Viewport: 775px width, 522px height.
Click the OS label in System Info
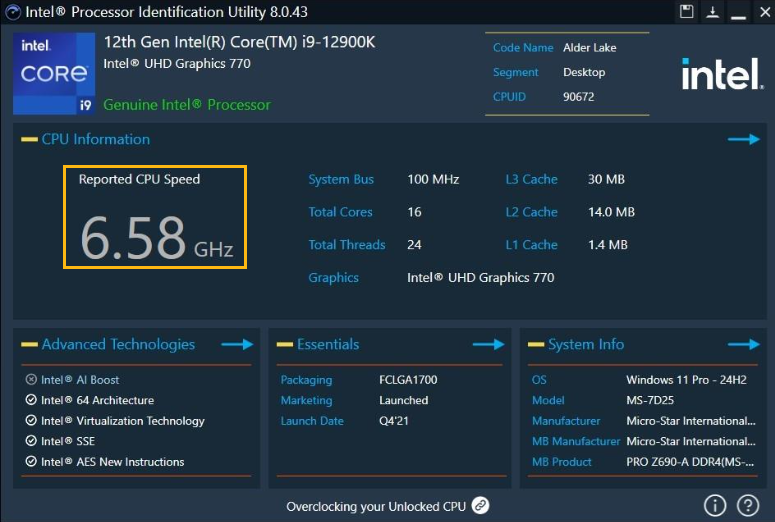(x=539, y=380)
